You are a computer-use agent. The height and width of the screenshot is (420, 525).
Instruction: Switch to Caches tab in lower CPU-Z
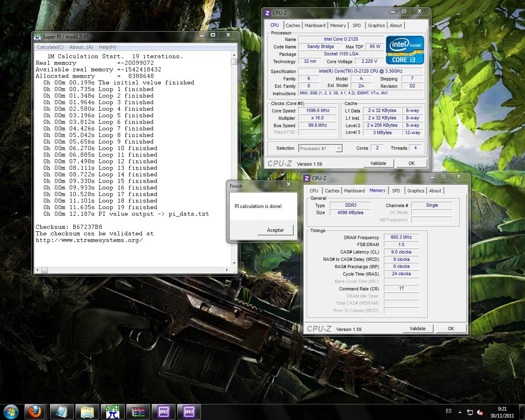coord(332,191)
